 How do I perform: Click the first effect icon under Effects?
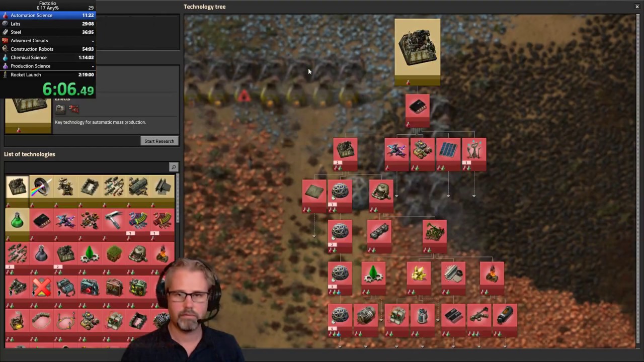pos(60,108)
